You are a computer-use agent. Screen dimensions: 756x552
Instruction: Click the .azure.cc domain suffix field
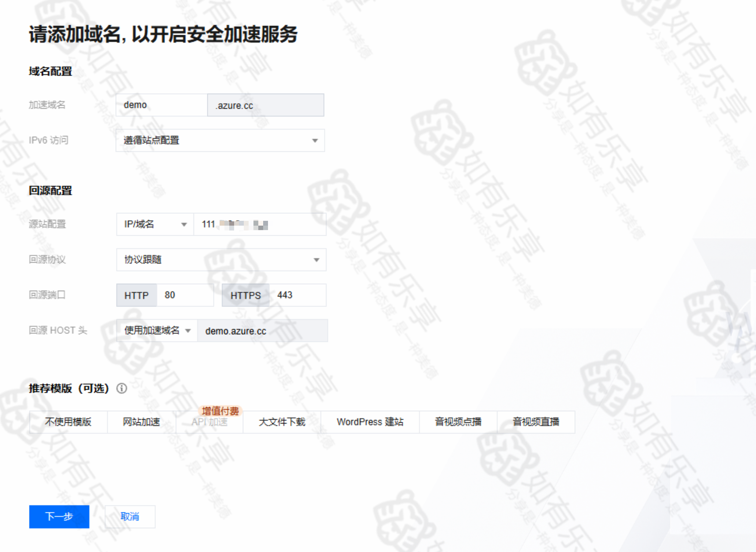(x=265, y=105)
